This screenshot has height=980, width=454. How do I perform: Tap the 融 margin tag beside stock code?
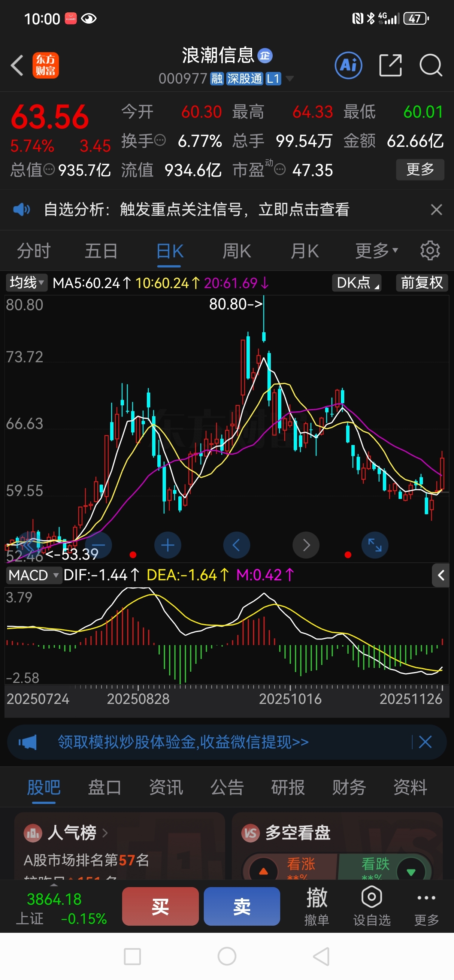point(217,79)
